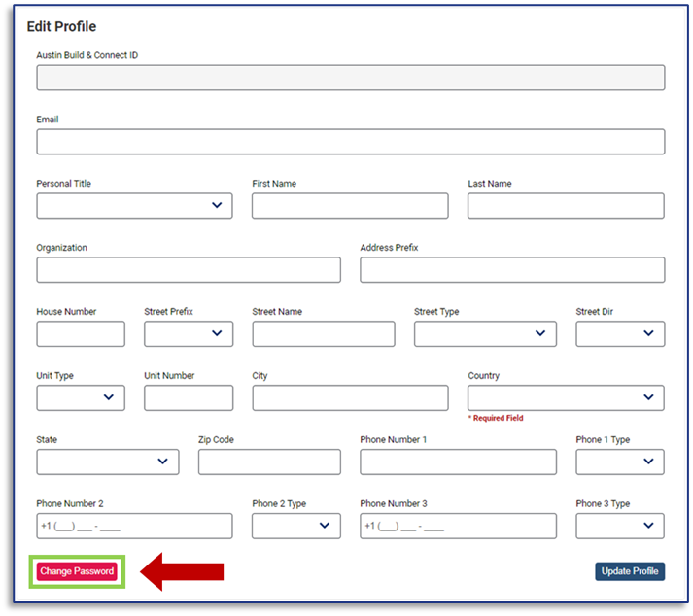Click into the Email field
Screen dimensions: 693x616
[350, 142]
